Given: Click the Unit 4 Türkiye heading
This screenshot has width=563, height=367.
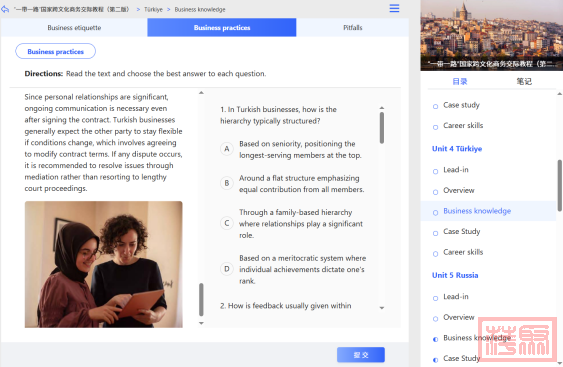Looking at the screenshot, I should [x=457, y=149].
